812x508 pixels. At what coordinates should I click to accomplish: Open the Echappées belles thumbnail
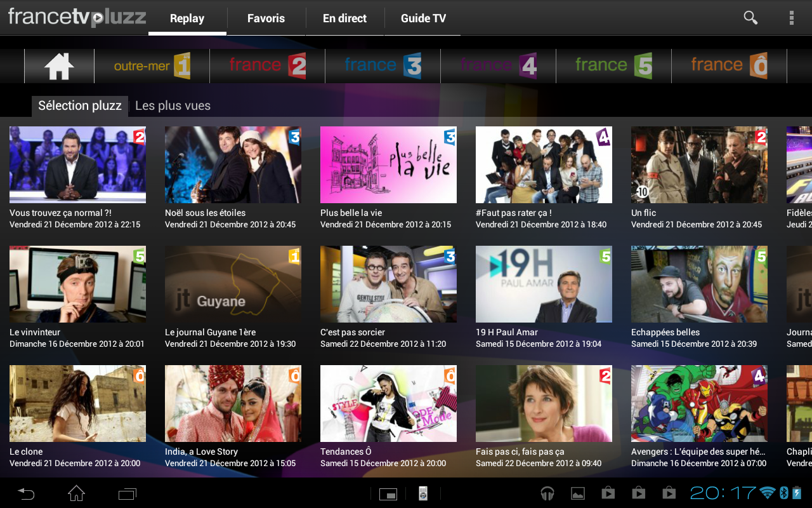(699, 284)
